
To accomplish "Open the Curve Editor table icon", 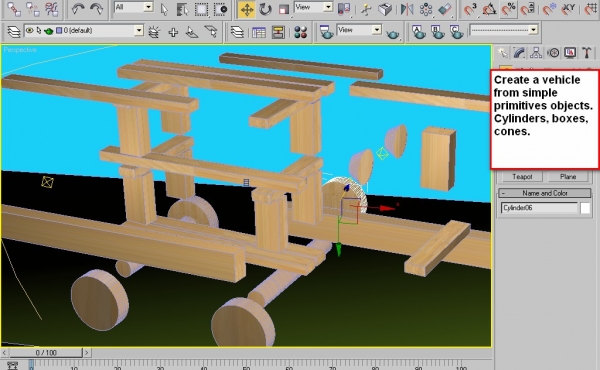I will (259, 33).
